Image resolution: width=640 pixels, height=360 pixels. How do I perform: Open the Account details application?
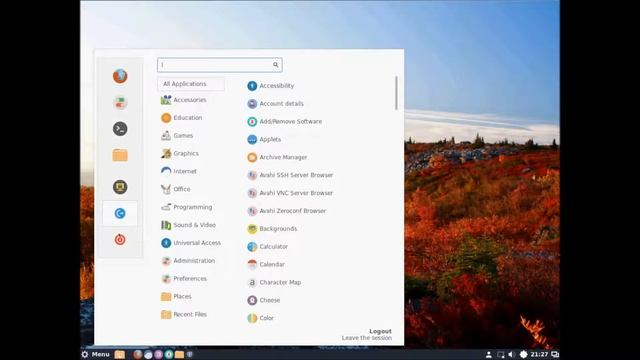[276, 104]
